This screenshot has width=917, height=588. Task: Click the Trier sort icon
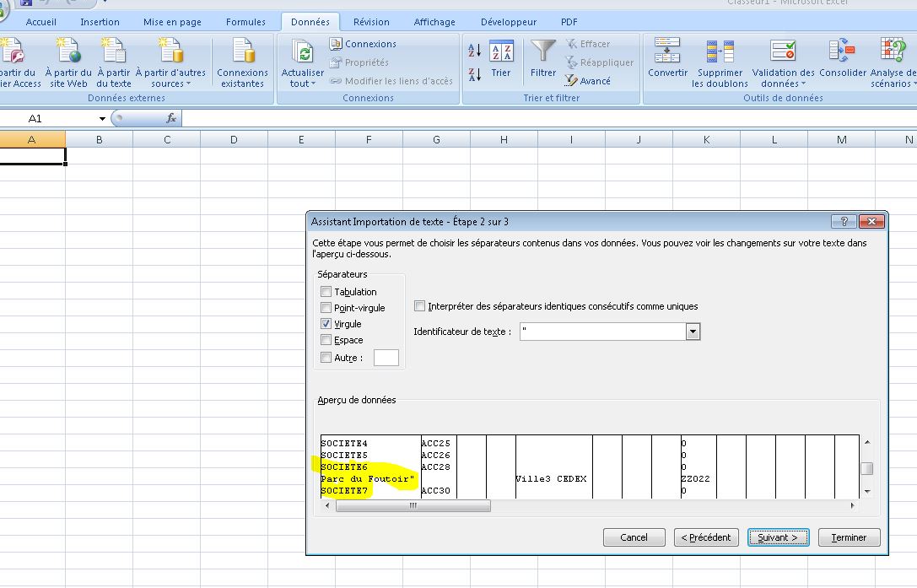(501, 53)
